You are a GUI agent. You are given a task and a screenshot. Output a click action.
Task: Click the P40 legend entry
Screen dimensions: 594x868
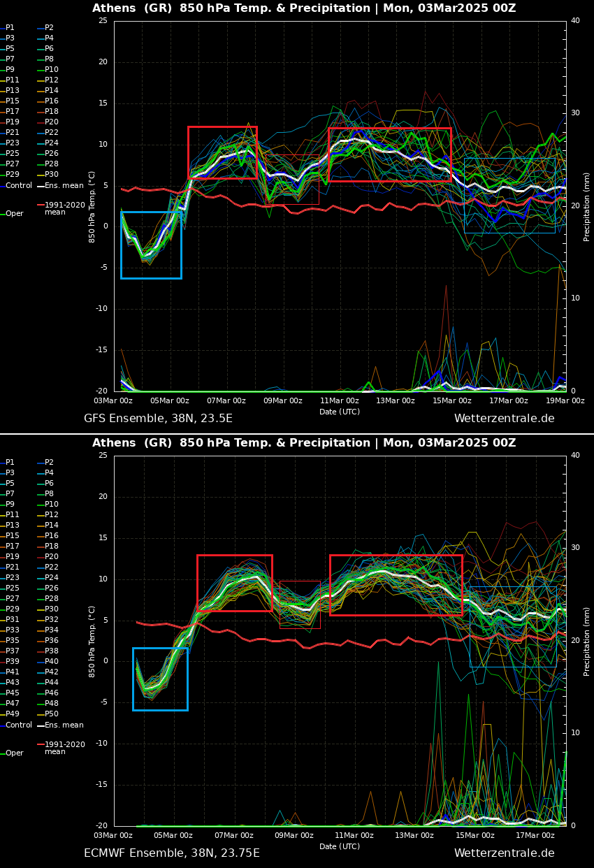tap(51, 662)
